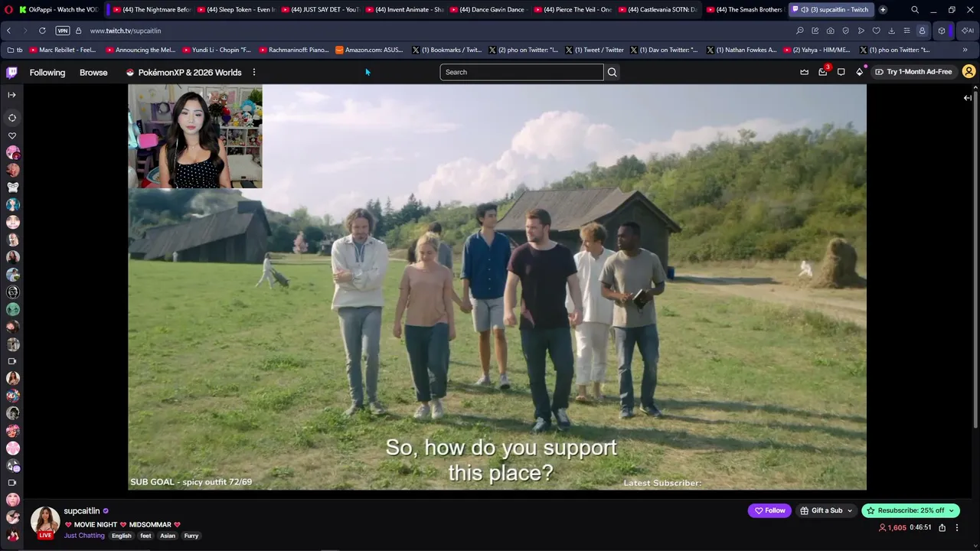The width and height of the screenshot is (980, 551).
Task: Open followed channels heart icon in sidebar
Action: (11, 135)
